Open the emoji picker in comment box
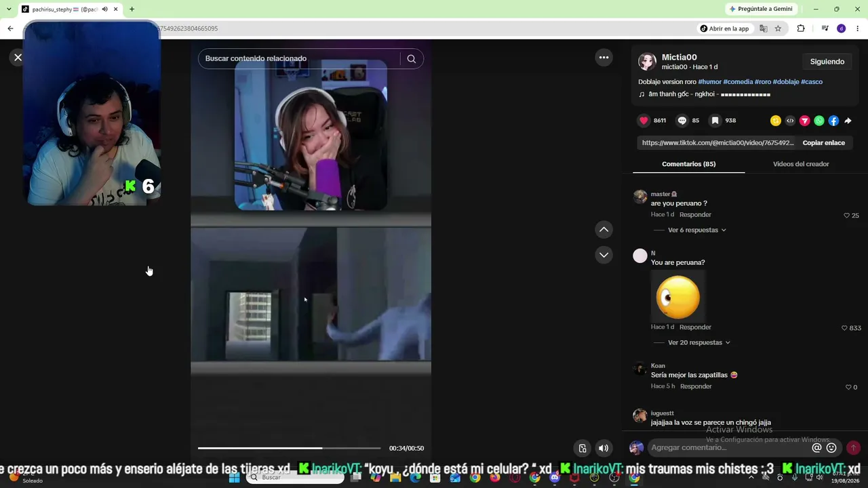The width and height of the screenshot is (868, 488). tap(831, 448)
